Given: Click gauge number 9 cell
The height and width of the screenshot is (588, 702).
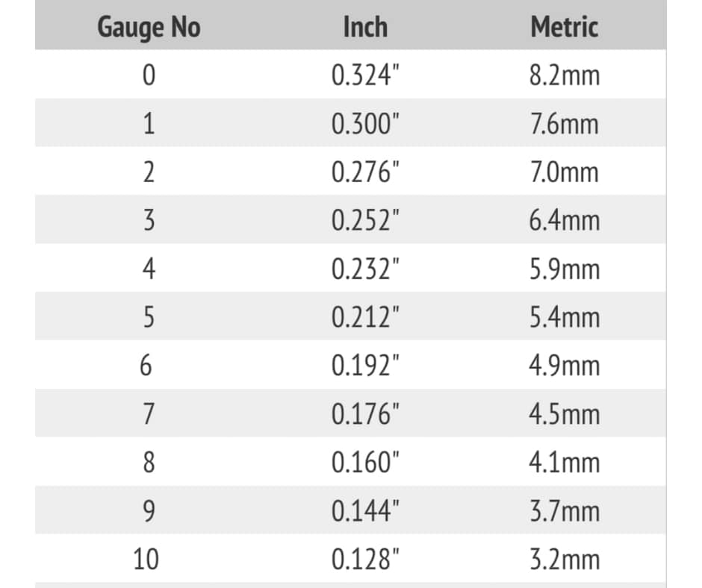Looking at the screenshot, I should (x=149, y=510).
